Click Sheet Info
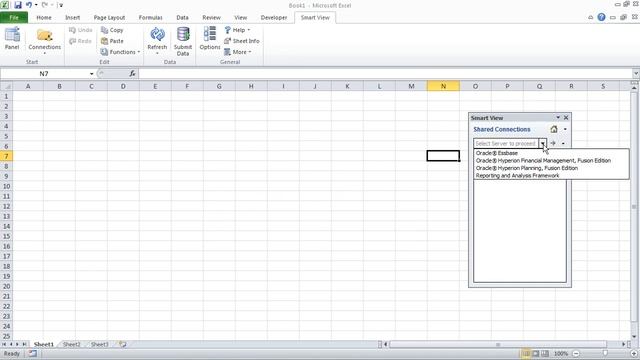 [x=242, y=41]
